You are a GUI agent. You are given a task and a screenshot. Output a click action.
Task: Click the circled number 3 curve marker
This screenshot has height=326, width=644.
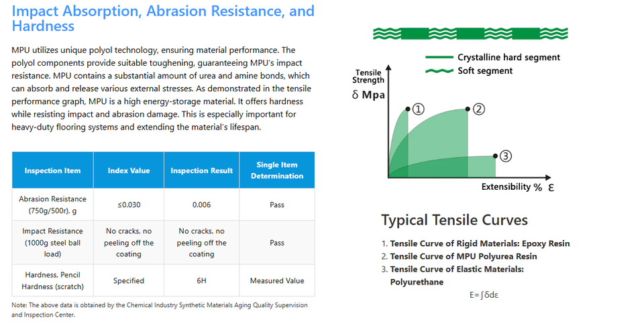tap(506, 156)
